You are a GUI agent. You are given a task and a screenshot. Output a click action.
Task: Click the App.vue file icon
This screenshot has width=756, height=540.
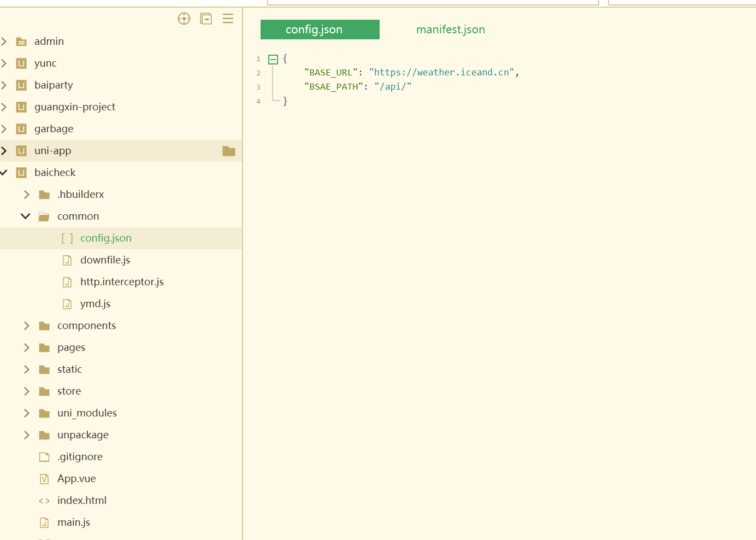coord(45,479)
